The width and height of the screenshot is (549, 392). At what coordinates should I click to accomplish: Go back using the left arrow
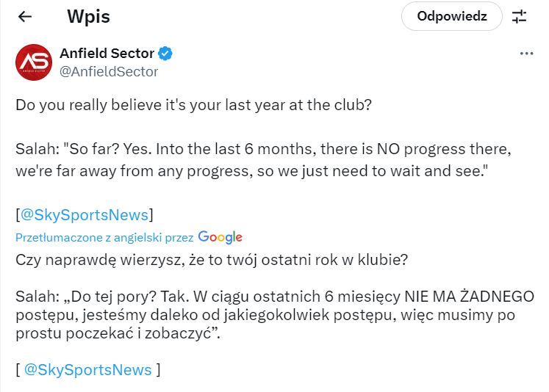(x=24, y=16)
